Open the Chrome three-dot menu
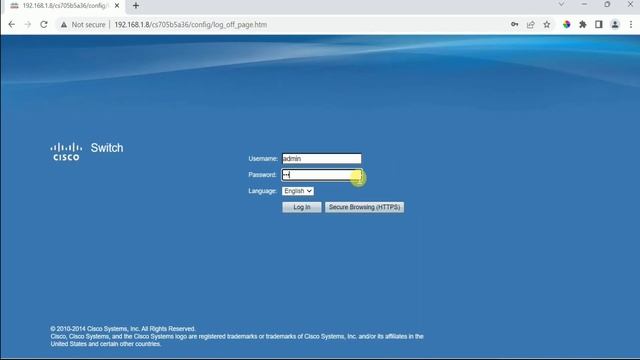The image size is (640, 360). point(631,24)
